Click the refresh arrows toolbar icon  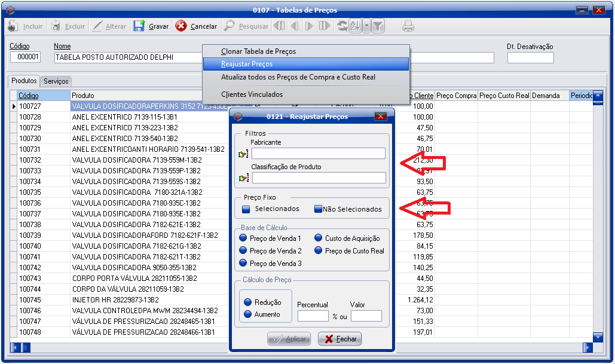pyautogui.click(x=342, y=26)
